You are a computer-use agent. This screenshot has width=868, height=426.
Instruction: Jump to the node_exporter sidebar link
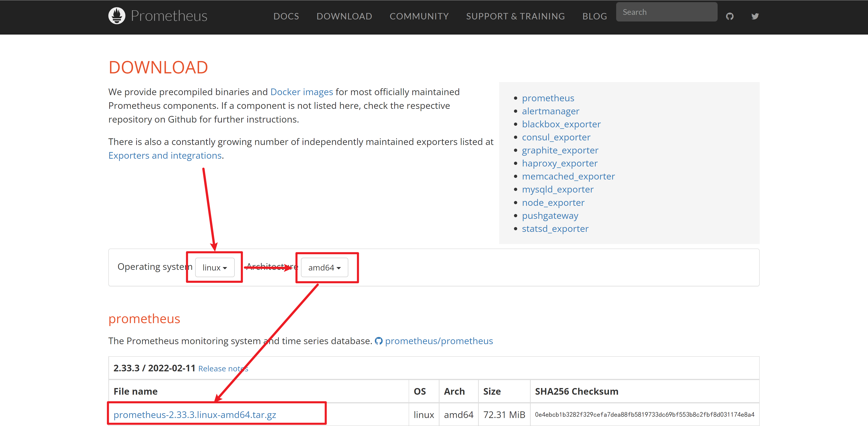pyautogui.click(x=553, y=203)
